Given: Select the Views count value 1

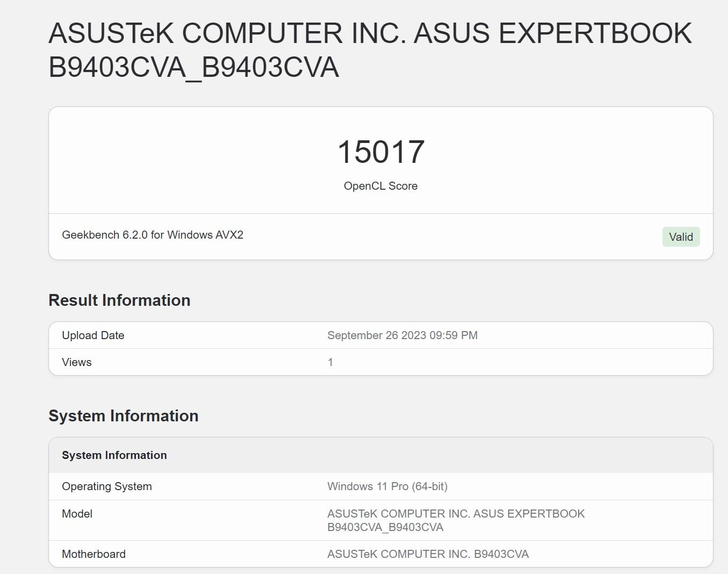Looking at the screenshot, I should (330, 362).
